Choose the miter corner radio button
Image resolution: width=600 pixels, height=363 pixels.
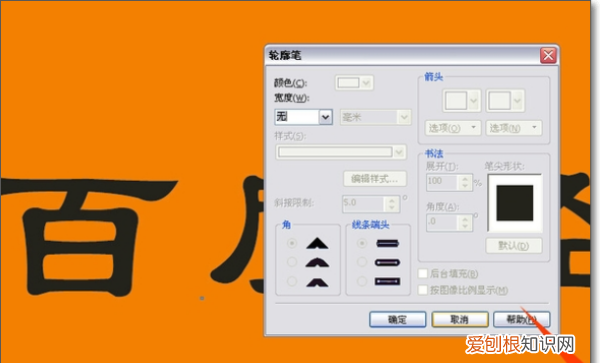click(x=292, y=243)
